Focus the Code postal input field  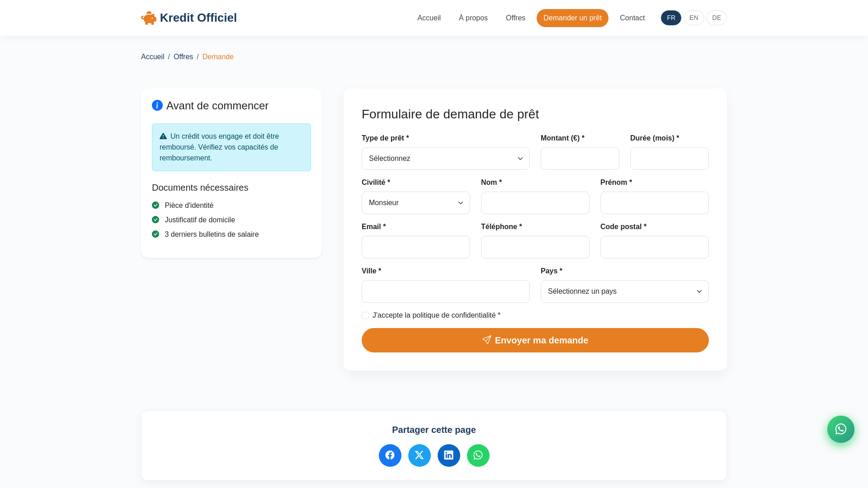[655, 247]
